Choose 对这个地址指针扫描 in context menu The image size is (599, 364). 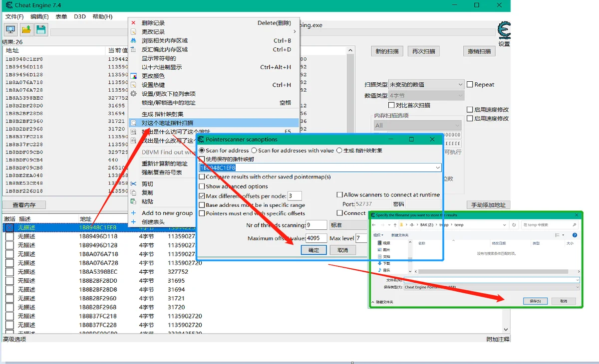pos(214,123)
